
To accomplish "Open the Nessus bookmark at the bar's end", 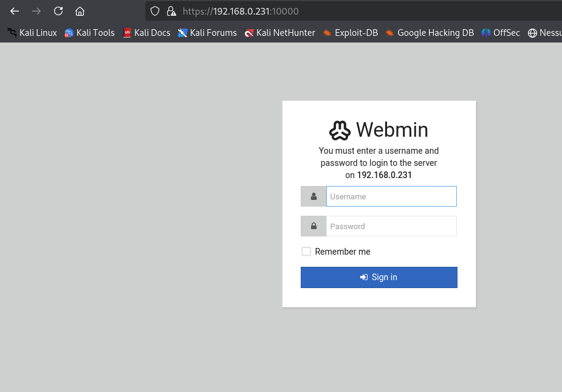I will click(x=545, y=33).
